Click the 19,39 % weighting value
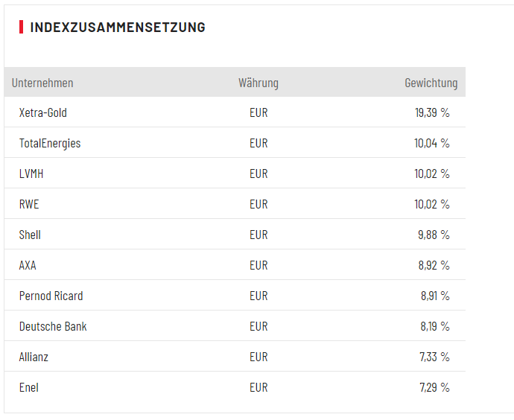This screenshot has width=514, height=420. pos(432,113)
